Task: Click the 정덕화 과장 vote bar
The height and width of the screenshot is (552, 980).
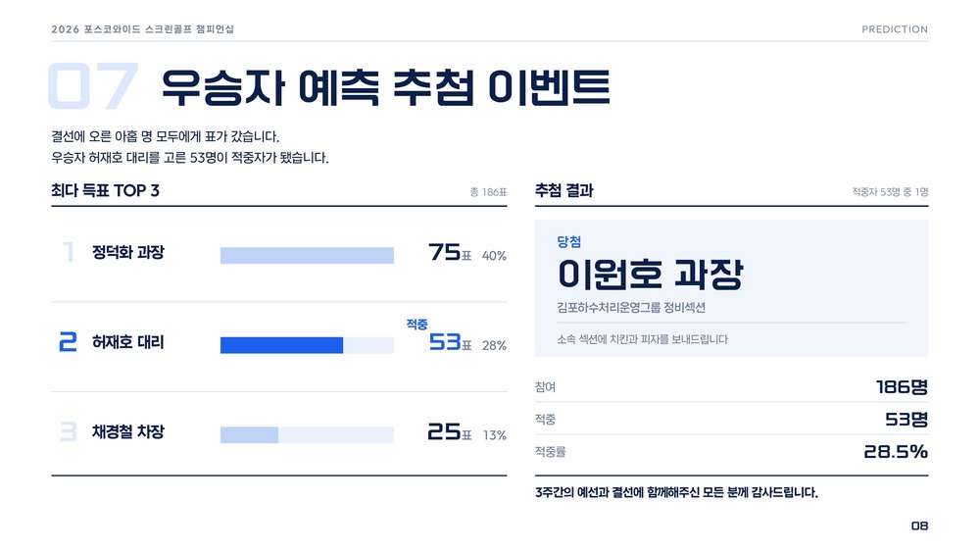Action: pos(307,255)
